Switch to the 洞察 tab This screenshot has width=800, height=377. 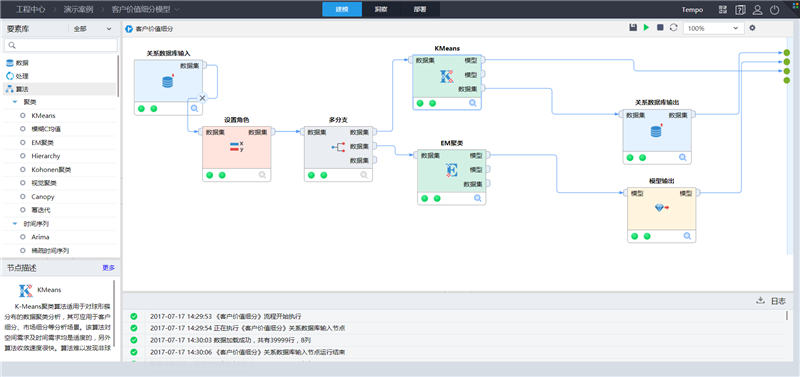coord(381,9)
